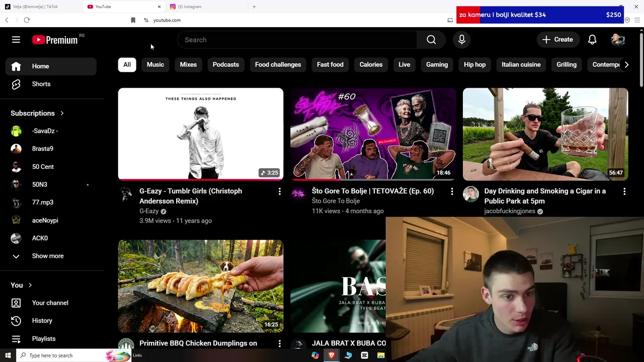
Task: Click the search magnifier button
Action: tap(431, 40)
